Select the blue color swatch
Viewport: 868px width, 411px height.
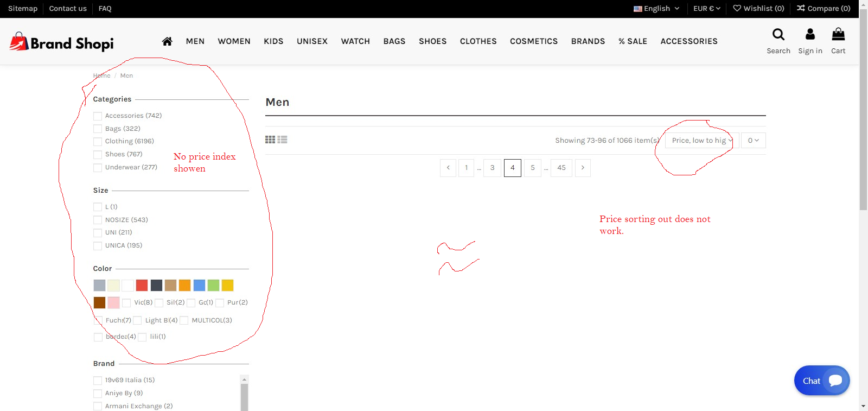tap(199, 285)
